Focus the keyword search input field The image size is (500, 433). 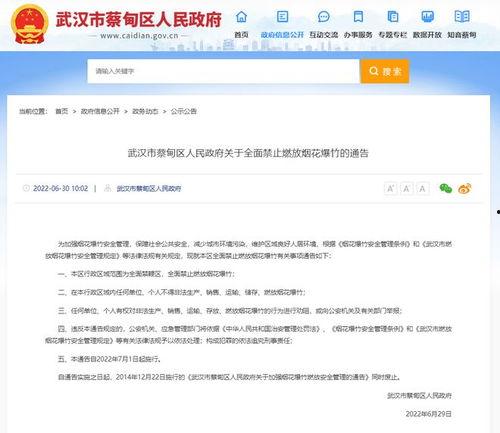tap(224, 71)
